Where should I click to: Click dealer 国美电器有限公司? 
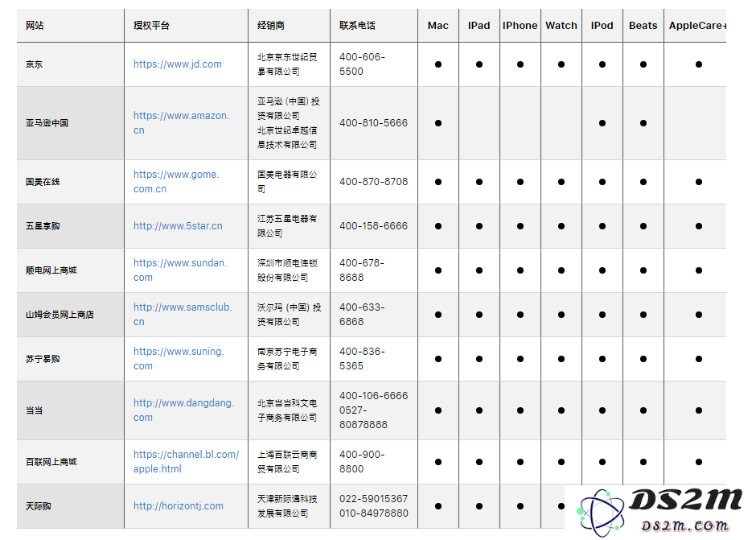pyautogui.click(x=287, y=182)
